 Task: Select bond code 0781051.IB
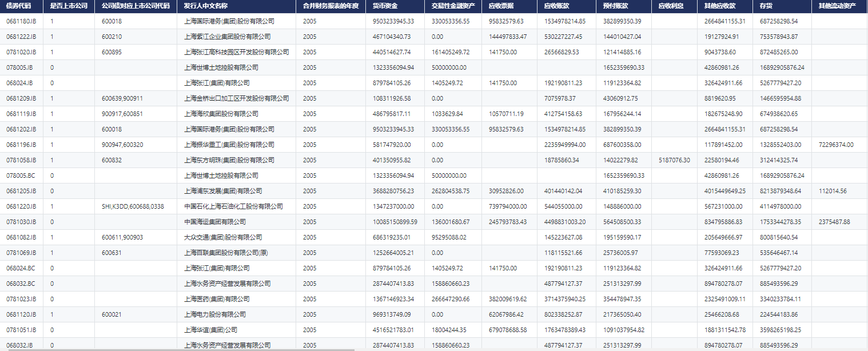point(21,330)
